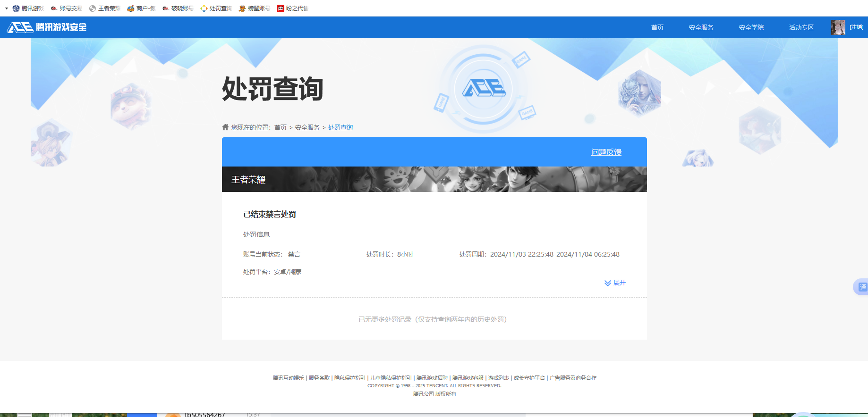
Task: Click the 处罚周期 date range text
Action: click(539, 254)
